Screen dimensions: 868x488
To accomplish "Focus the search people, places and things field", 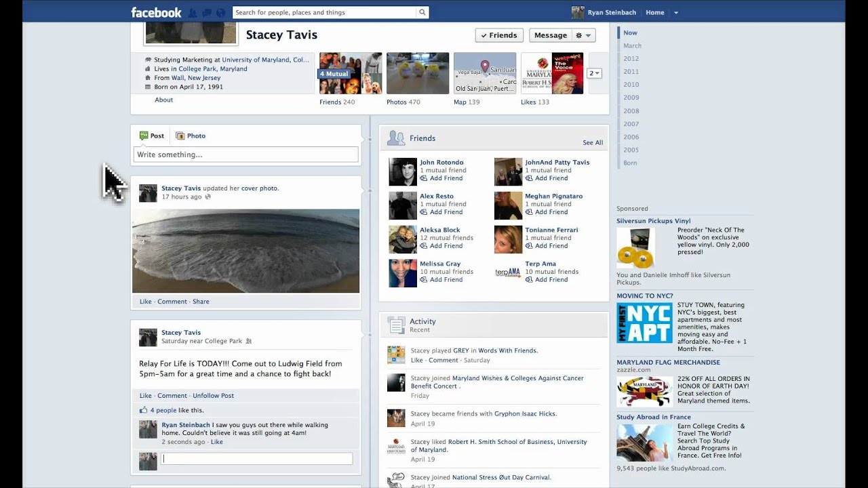I will (x=324, y=12).
